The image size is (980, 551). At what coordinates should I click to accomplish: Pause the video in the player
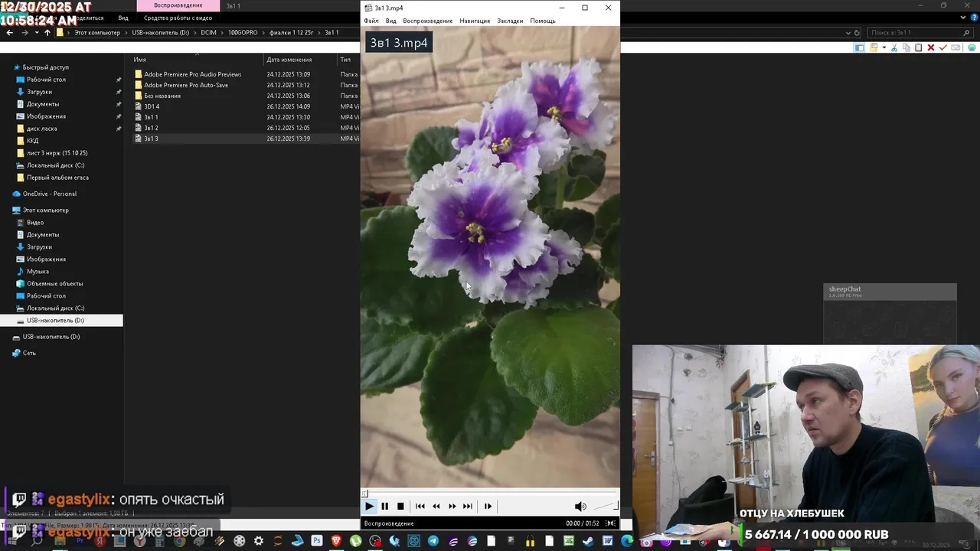(x=384, y=506)
